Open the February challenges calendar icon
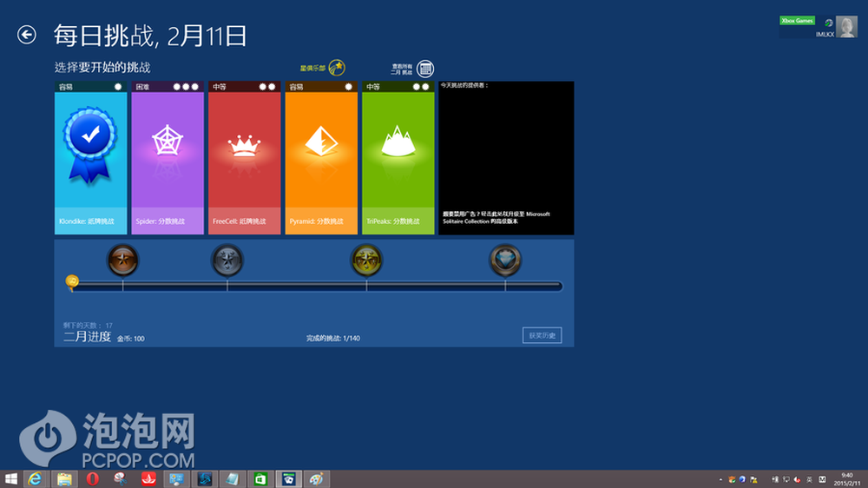Screen dimensions: 868x488 click(425, 69)
